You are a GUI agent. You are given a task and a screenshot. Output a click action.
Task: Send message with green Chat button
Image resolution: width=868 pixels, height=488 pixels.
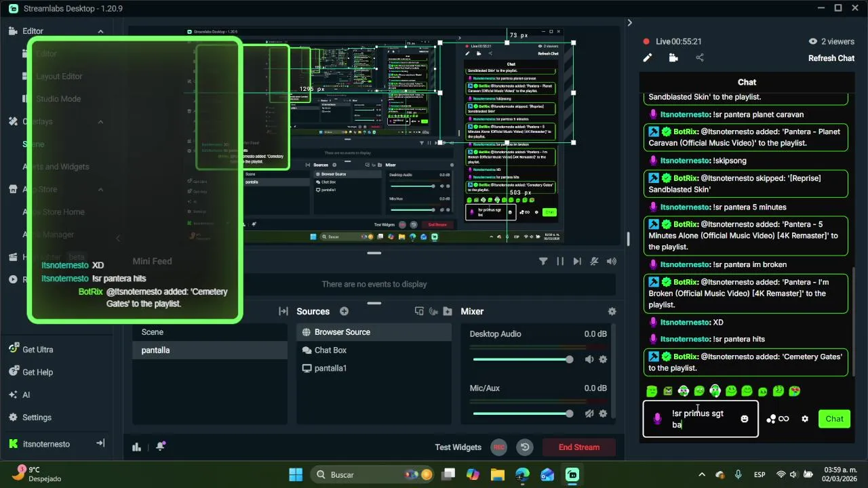834,419
